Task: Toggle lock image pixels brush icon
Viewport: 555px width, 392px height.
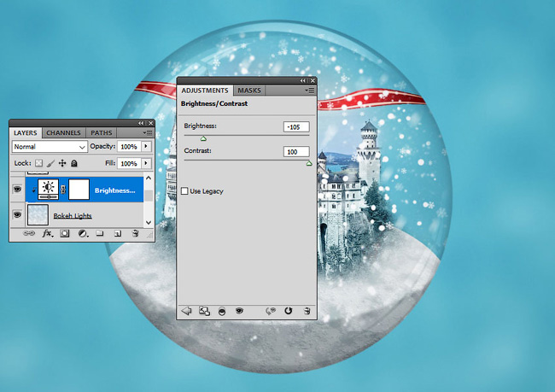Action: coord(50,163)
